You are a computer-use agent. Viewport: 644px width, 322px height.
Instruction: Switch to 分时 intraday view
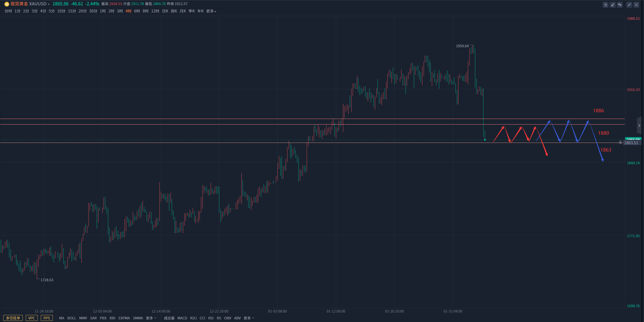coord(8,11)
